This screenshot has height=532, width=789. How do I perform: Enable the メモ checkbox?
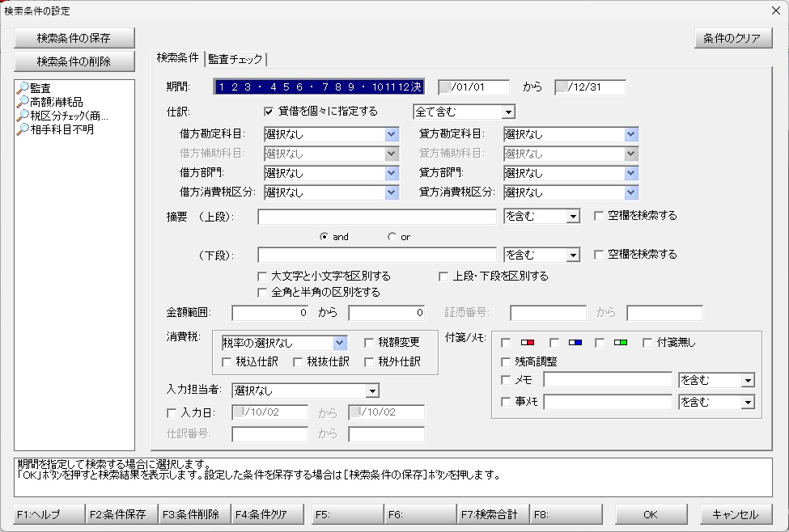click(506, 380)
